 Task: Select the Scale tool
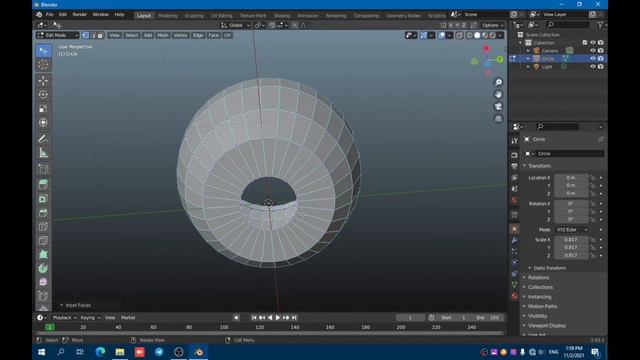pyautogui.click(x=43, y=109)
